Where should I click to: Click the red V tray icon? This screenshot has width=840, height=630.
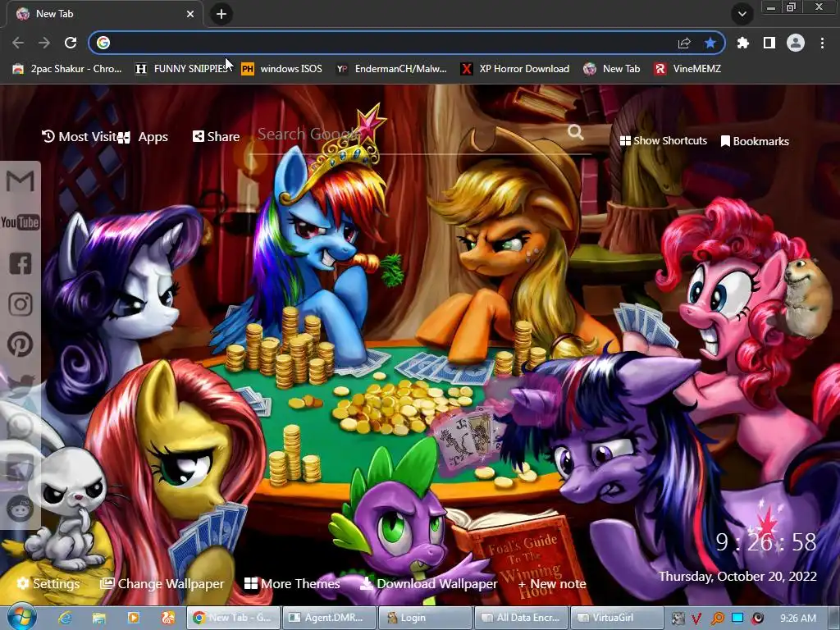coord(696,619)
